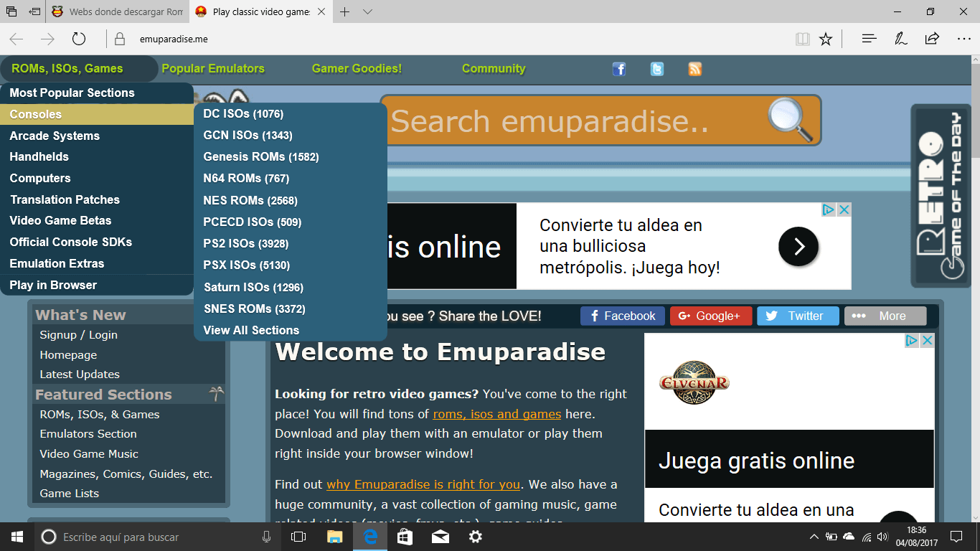Show hidden system tray icons chevron
Viewport: 980px width, 551px height.
pos(814,537)
